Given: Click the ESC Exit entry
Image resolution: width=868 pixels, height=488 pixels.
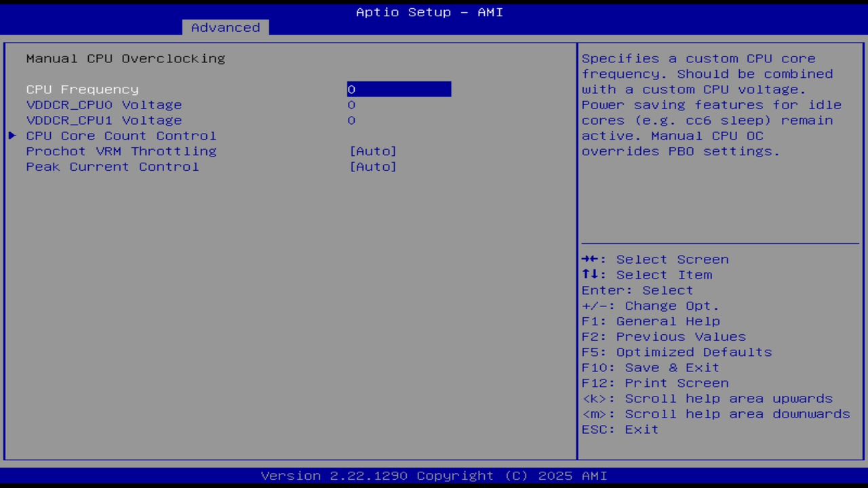Looking at the screenshot, I should click(x=619, y=429).
